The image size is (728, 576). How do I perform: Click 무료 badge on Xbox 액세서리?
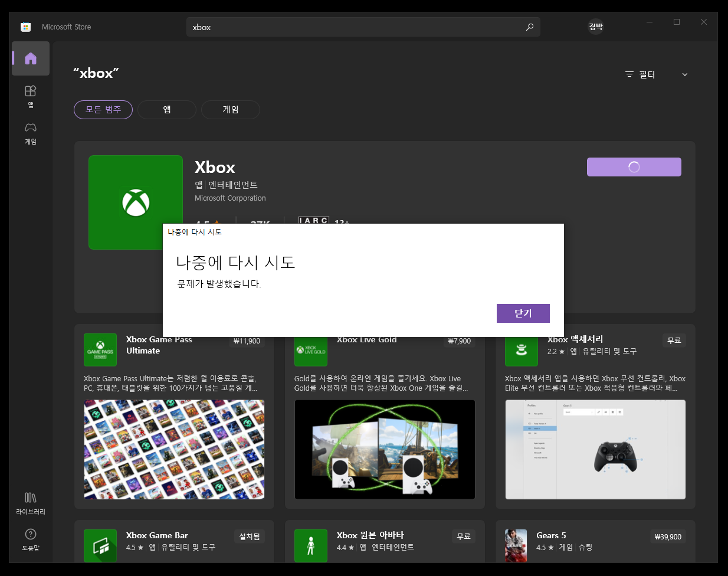[x=674, y=341]
